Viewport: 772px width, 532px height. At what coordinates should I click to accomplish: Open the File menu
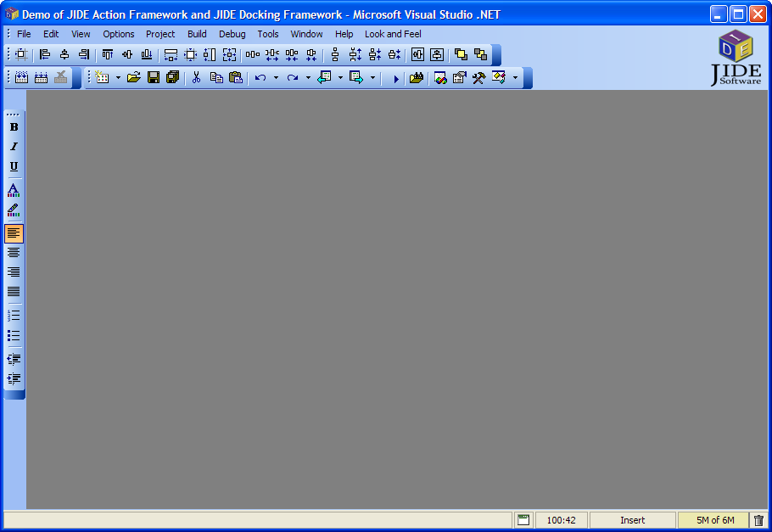tap(24, 34)
